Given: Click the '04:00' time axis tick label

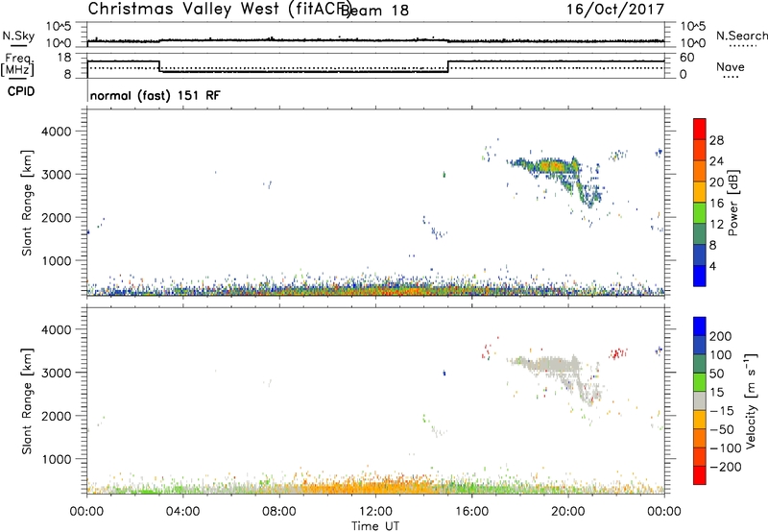Looking at the screenshot, I should click(x=183, y=512).
